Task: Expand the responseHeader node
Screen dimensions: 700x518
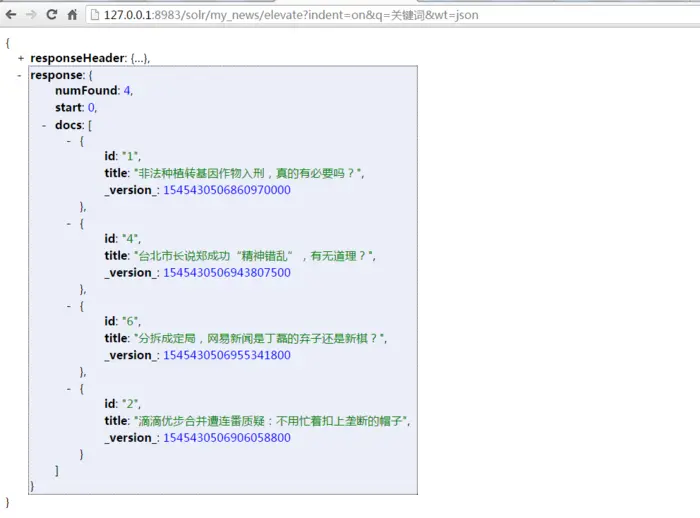Action: point(21,58)
